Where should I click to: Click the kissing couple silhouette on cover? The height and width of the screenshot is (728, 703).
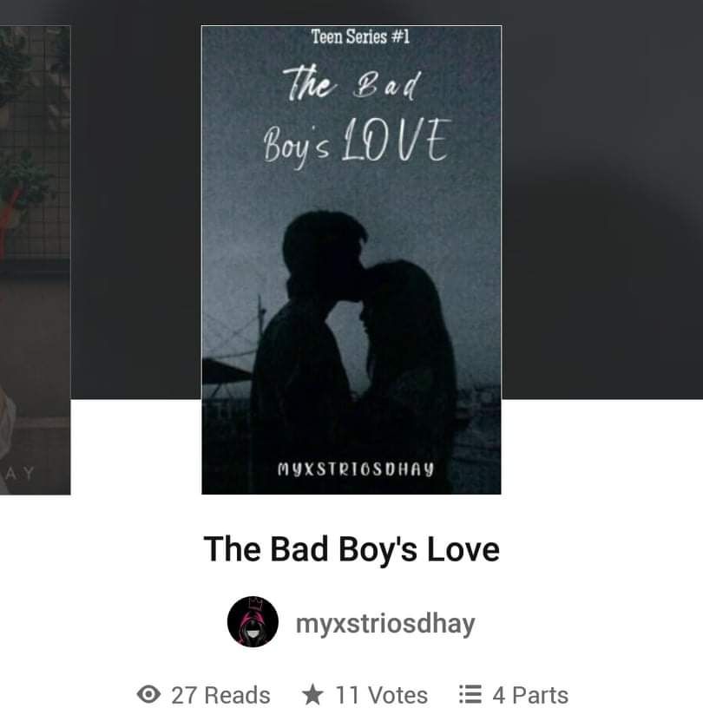351,353
